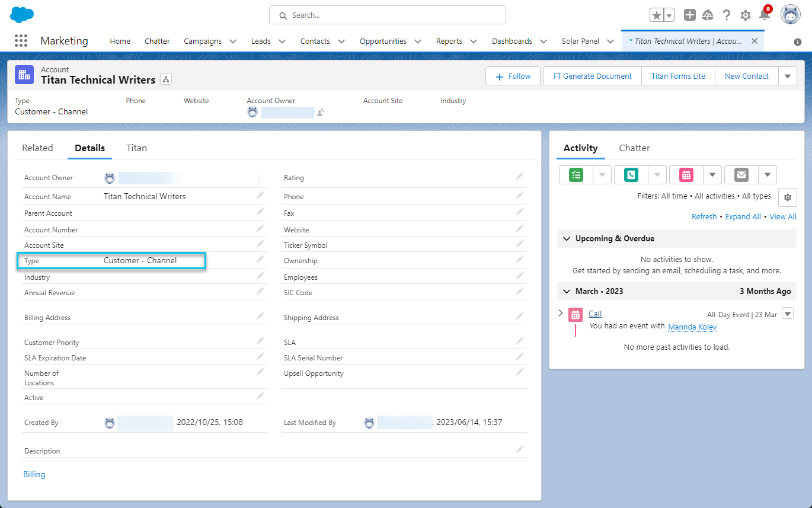Click the info icon near nav bar
812x508 pixels.
798,41
